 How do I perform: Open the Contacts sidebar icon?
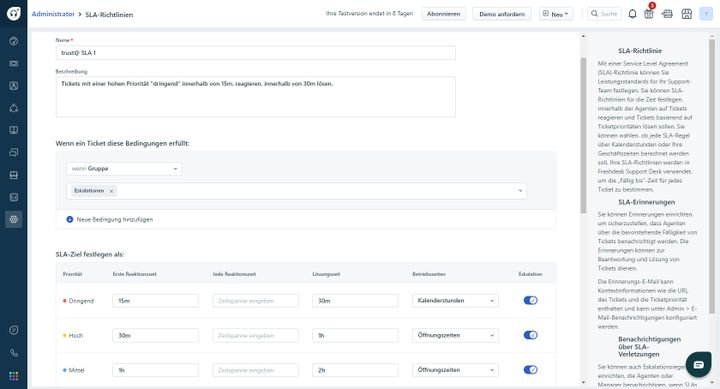[x=14, y=85]
